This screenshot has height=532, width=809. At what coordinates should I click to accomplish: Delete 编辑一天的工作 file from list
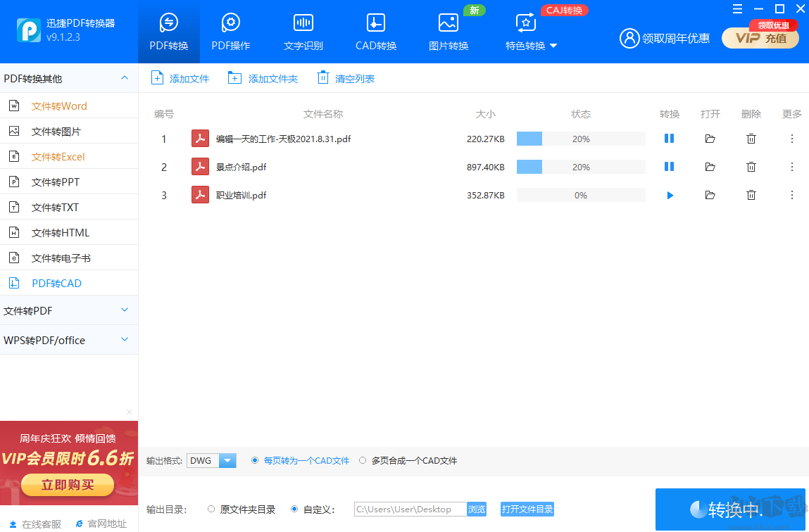click(751, 139)
